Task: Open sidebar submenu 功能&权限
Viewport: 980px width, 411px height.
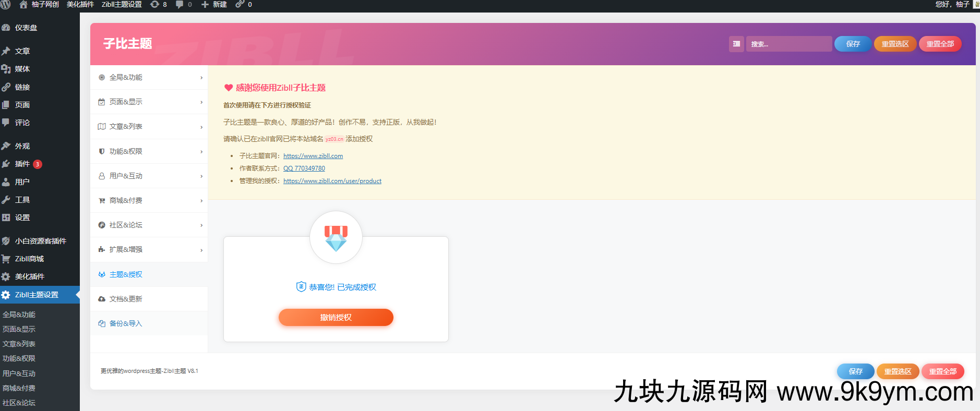Action: tap(19, 358)
